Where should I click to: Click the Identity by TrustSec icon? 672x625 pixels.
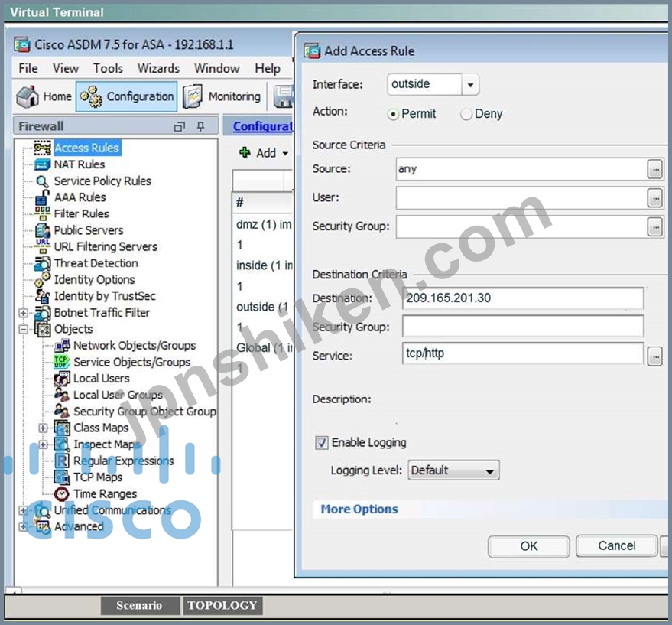pyautogui.click(x=43, y=296)
